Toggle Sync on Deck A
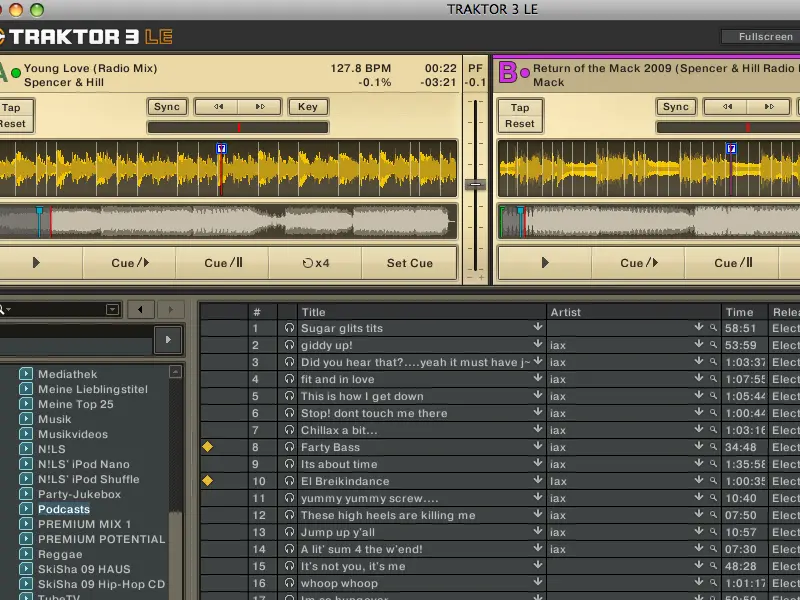This screenshot has width=800, height=600. [x=167, y=107]
